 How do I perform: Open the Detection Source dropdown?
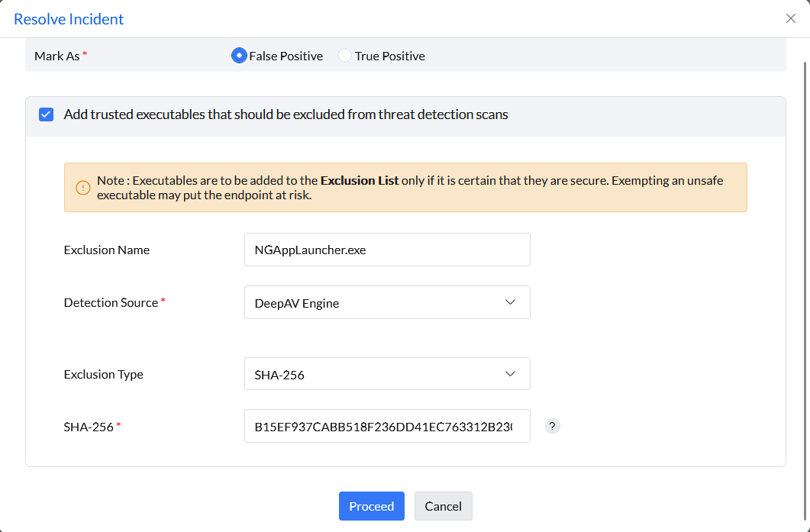point(387,302)
